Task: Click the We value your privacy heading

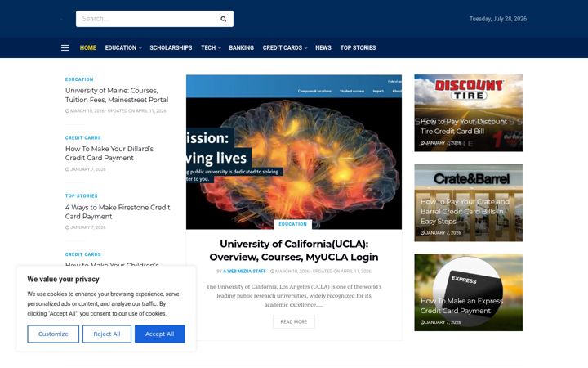Action: click(x=63, y=279)
